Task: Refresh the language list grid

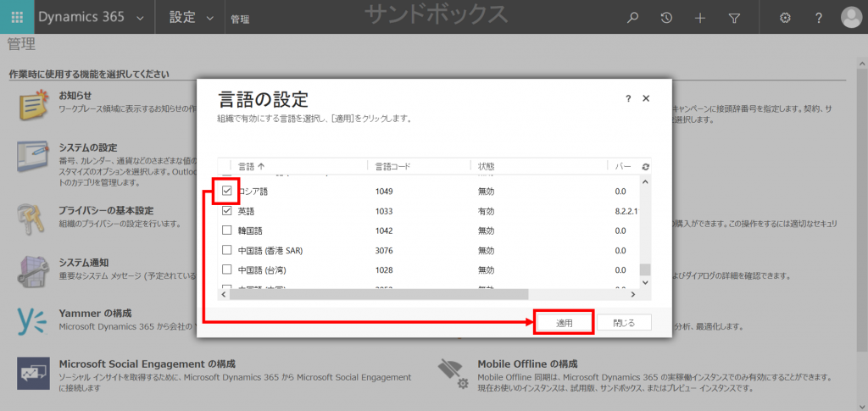Action: pyautogui.click(x=646, y=167)
